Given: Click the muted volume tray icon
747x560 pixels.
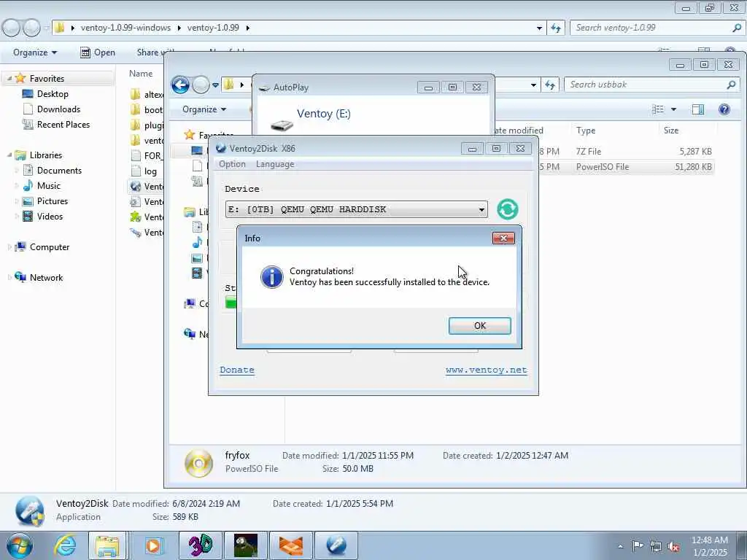Looking at the screenshot, I should point(673,546).
